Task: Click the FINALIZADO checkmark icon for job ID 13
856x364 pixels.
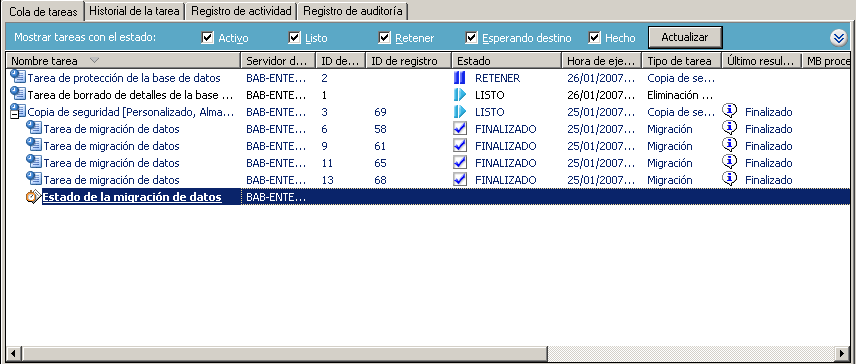Action: pos(460,180)
